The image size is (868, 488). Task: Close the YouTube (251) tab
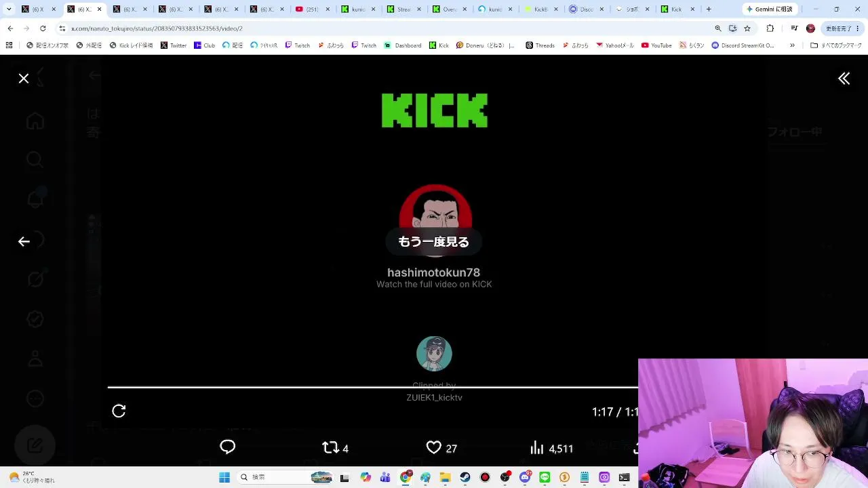coord(328,9)
